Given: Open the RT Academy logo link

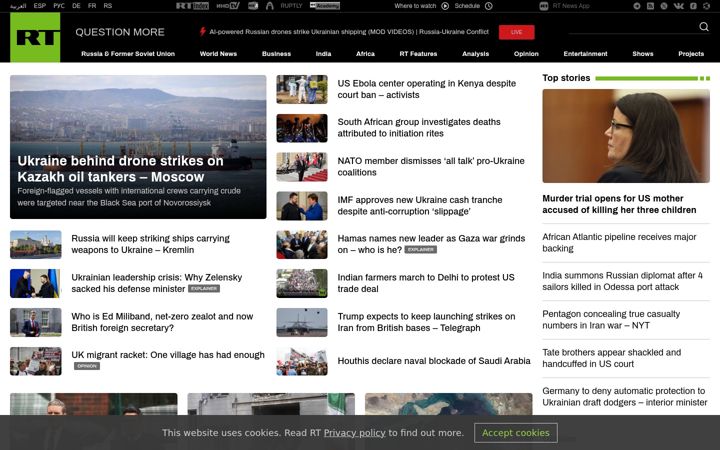Looking at the screenshot, I should tap(325, 6).
